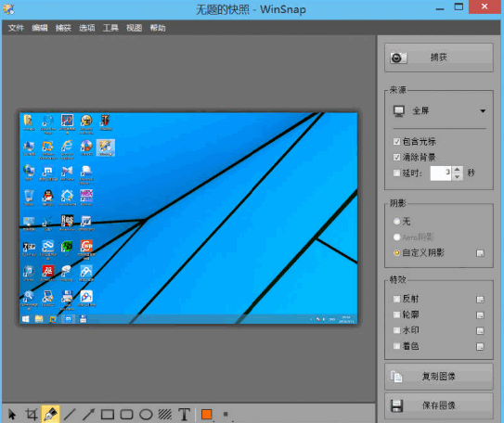Select the Crop tool
Viewport: 504px width, 423px height.
[32, 414]
